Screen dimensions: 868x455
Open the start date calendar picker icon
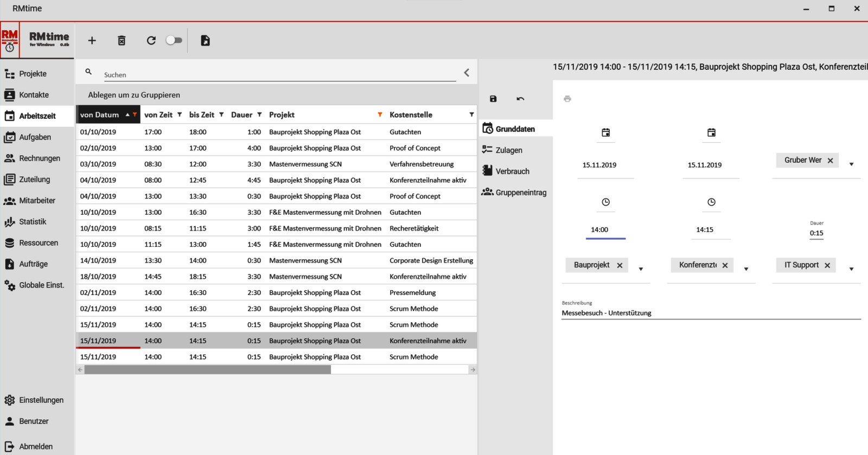pyautogui.click(x=605, y=132)
